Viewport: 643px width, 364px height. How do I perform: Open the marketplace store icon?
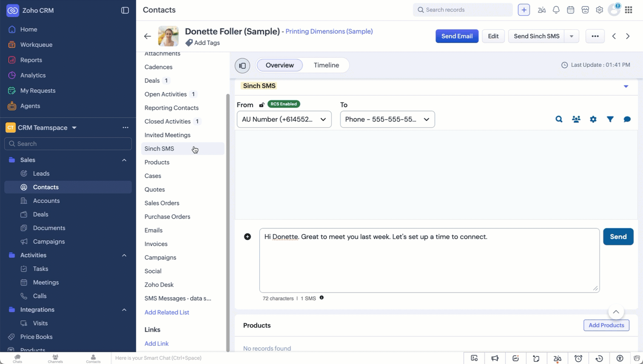[585, 10]
